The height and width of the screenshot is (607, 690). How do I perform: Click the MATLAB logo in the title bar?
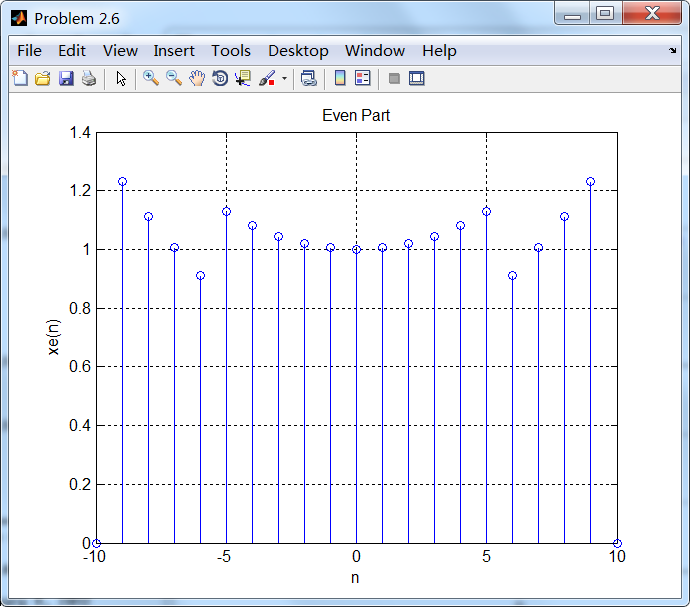19,18
